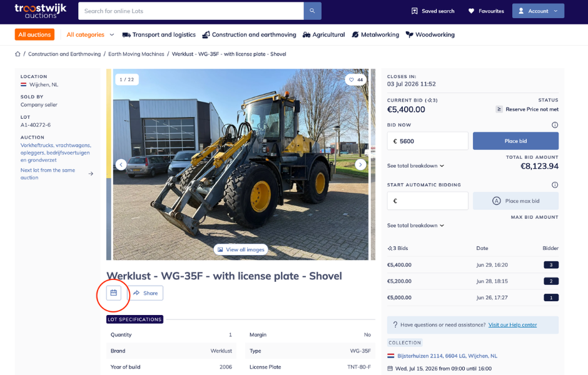Viewport: 588px width, 375px height.
Task: Show previous image with left arrow
Action: [121, 164]
